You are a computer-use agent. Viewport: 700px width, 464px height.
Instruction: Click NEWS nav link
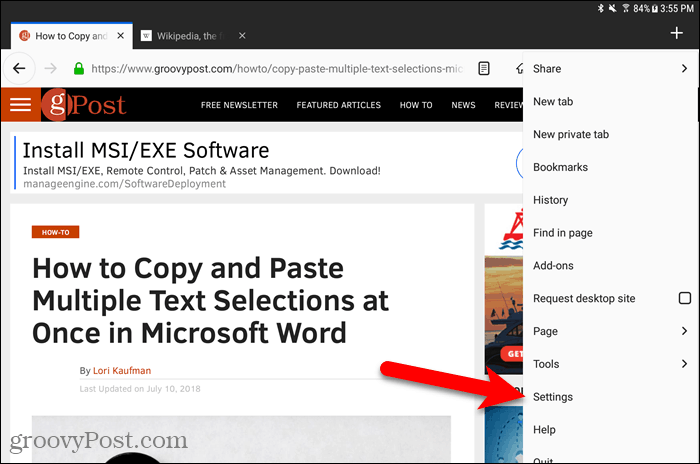pyautogui.click(x=463, y=105)
